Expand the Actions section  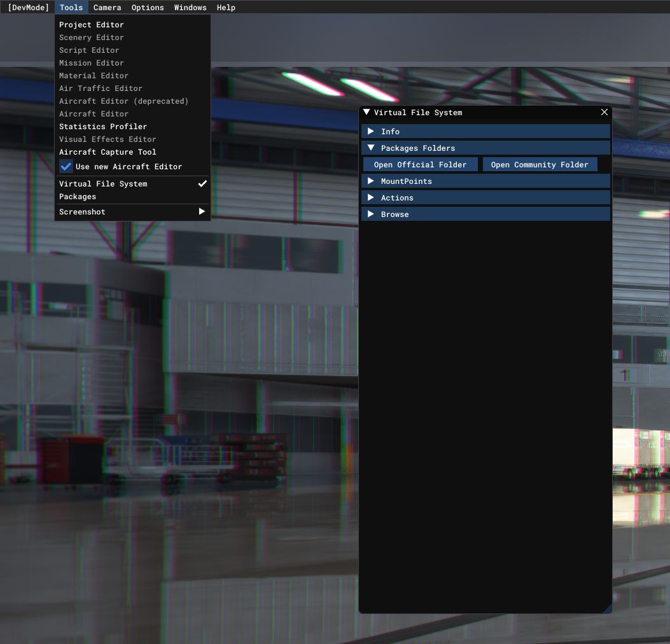coord(371,198)
